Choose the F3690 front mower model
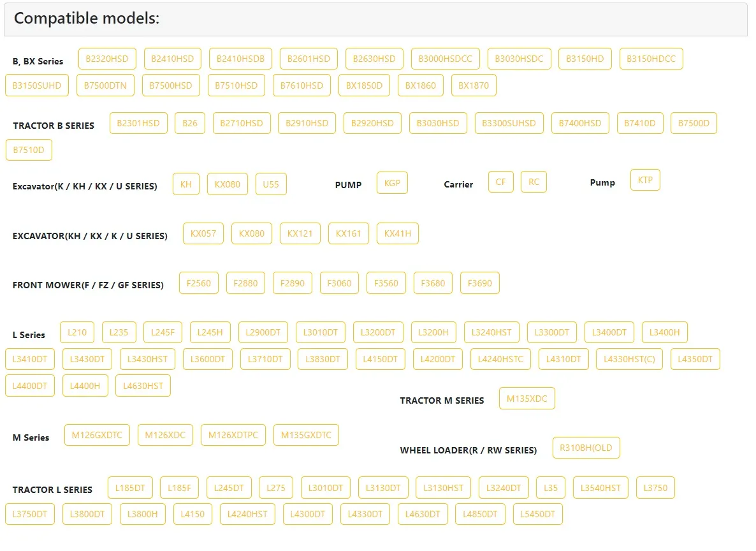 479,283
